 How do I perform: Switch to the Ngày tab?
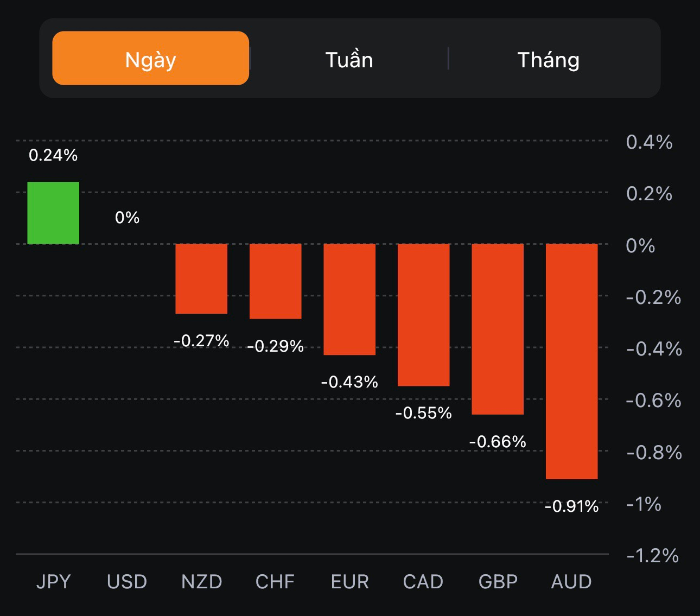coord(150,59)
